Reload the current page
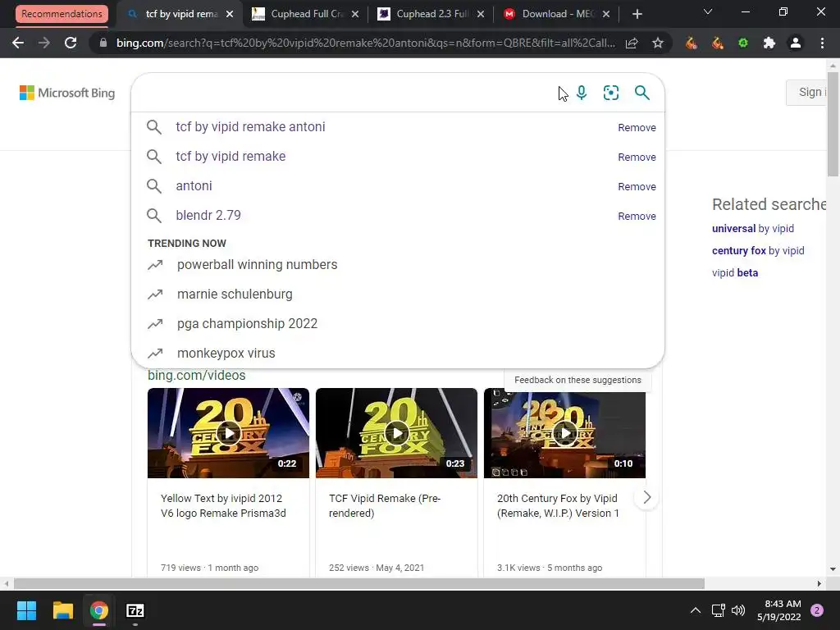This screenshot has width=840, height=630. click(x=71, y=43)
